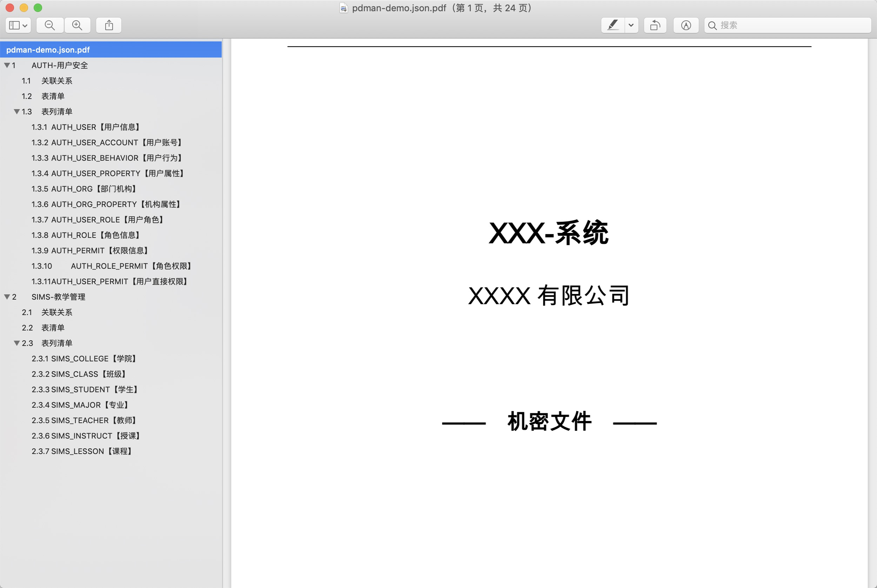
Task: Open 2.3.3 SIMS_STUDENT【学生】
Action: [86, 389]
